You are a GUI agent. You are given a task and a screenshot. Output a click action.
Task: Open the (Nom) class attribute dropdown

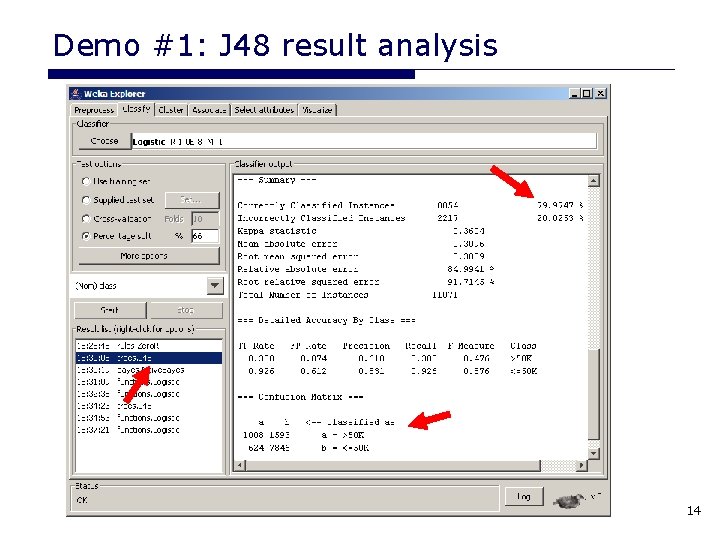[214, 286]
